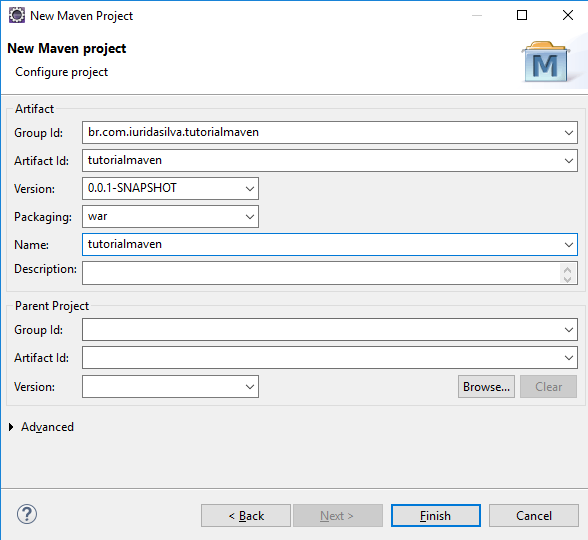Open the help question mark icon
The height and width of the screenshot is (540, 588).
coord(27,514)
